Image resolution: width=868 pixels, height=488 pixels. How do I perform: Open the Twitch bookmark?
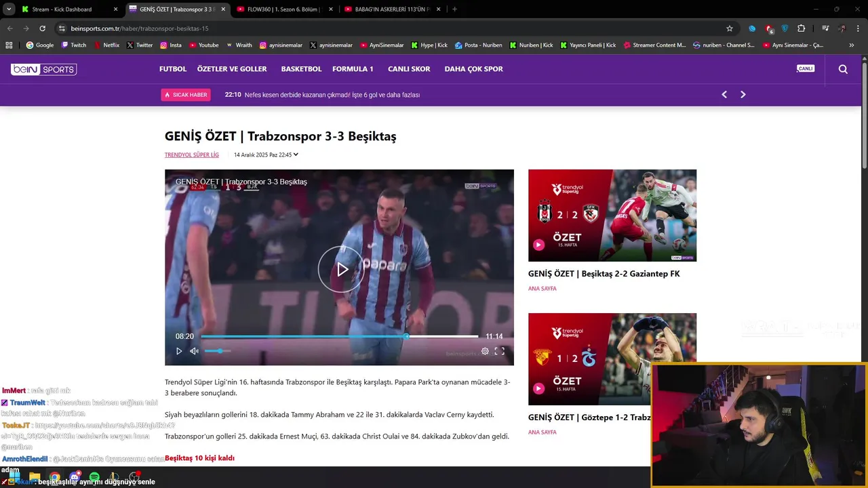(74, 45)
